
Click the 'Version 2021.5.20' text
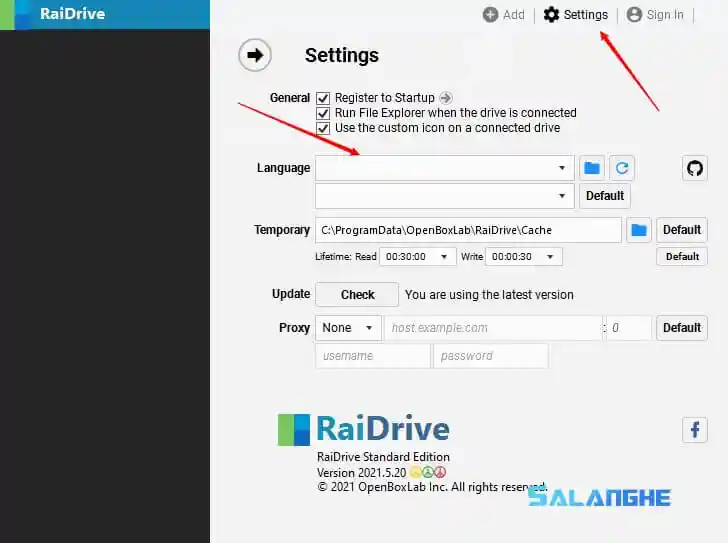click(x=362, y=472)
